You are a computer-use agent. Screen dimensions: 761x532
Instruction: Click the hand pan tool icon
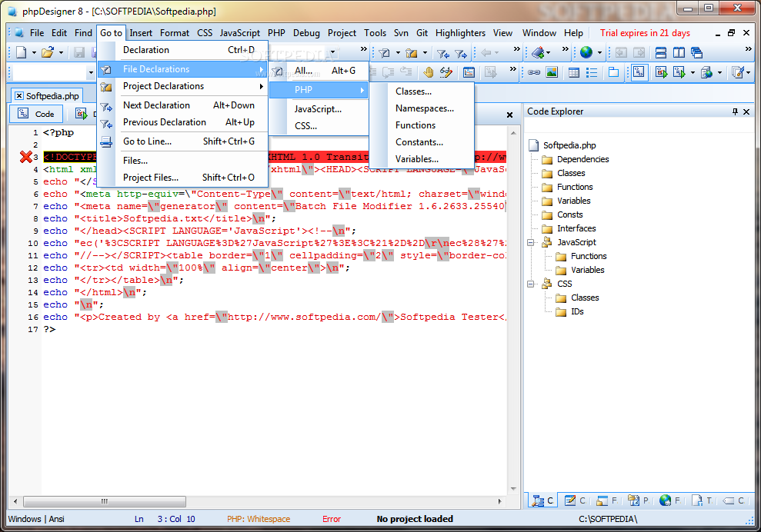pos(428,73)
